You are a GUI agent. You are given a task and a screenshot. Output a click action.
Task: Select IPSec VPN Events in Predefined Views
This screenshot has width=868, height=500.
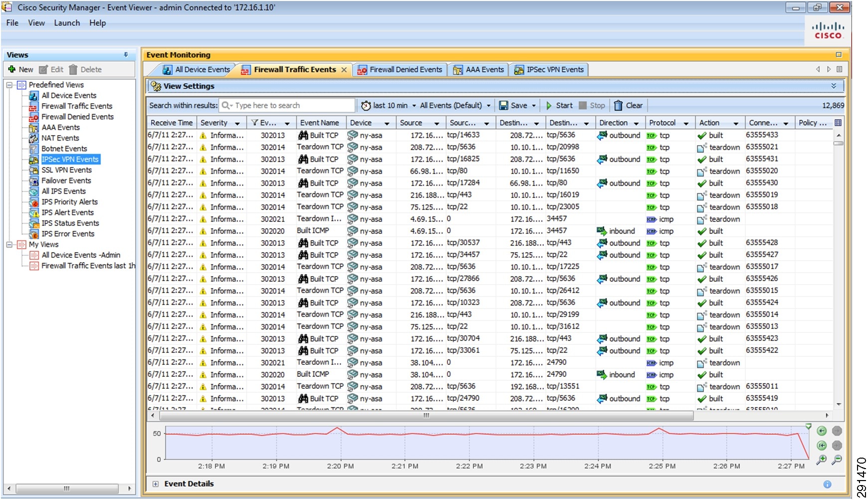coord(70,160)
